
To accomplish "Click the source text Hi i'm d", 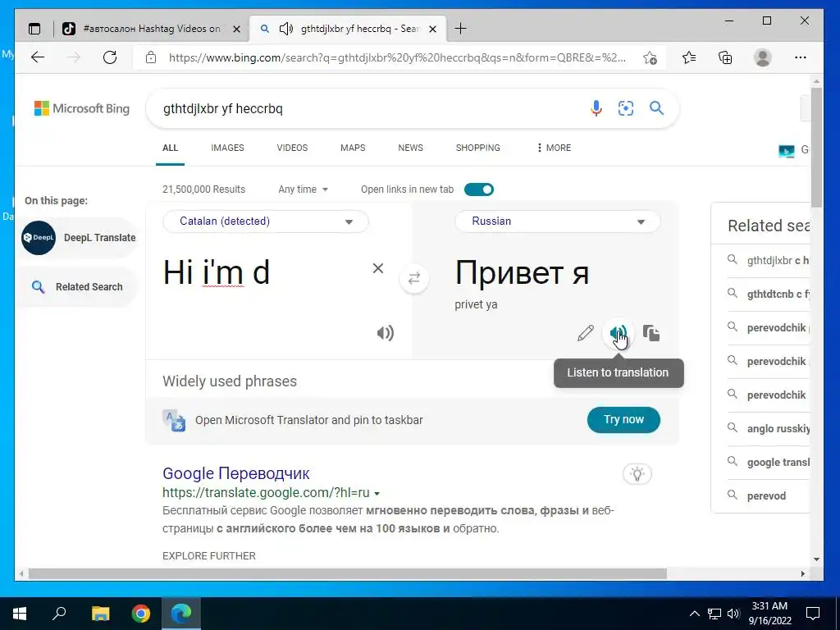I will click(x=216, y=272).
